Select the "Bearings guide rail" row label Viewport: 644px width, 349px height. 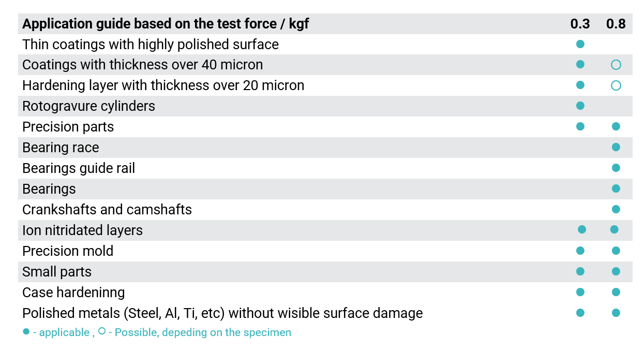pos(79,168)
